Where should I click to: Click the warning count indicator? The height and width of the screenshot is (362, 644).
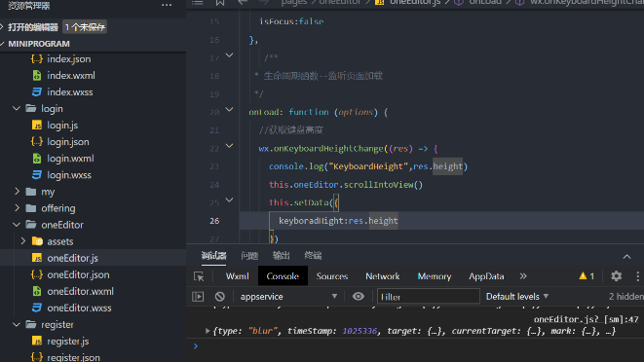[587, 276]
